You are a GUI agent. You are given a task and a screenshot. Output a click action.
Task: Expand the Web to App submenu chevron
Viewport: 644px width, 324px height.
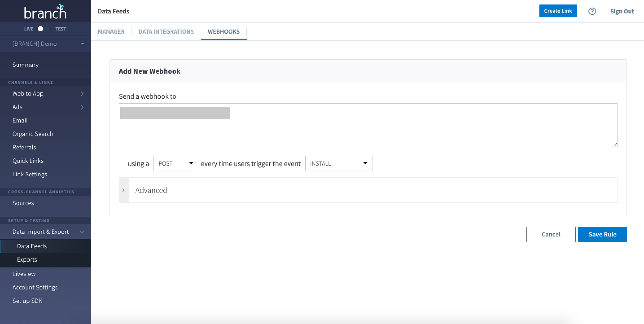point(82,94)
